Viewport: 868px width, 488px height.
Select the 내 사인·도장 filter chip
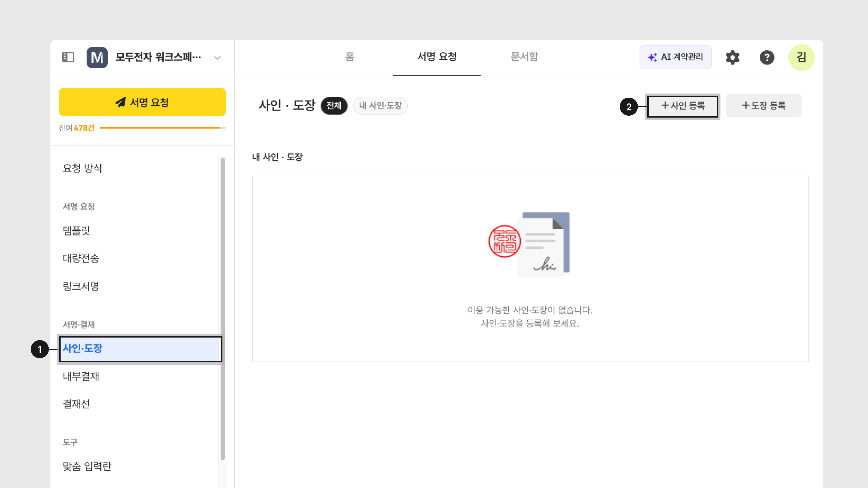click(x=380, y=106)
